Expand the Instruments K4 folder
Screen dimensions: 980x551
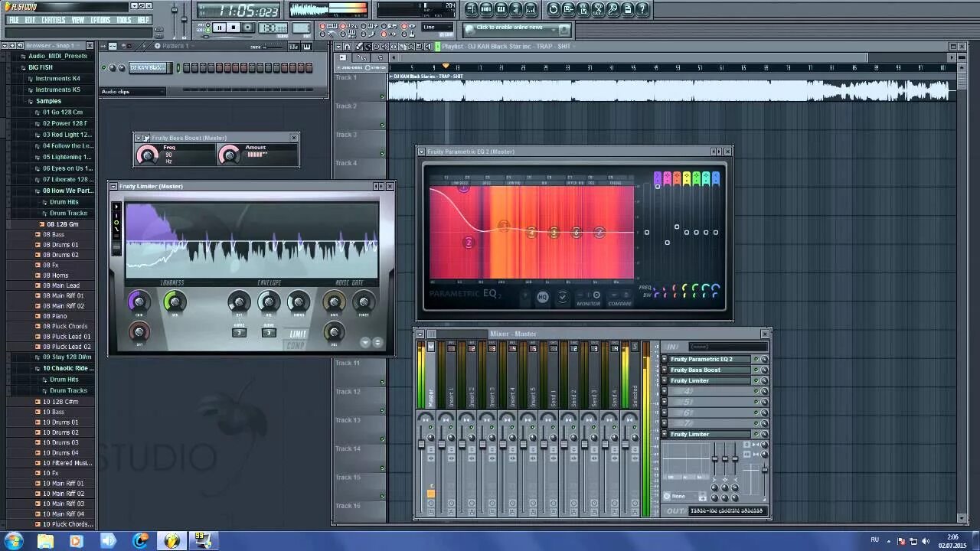57,78
